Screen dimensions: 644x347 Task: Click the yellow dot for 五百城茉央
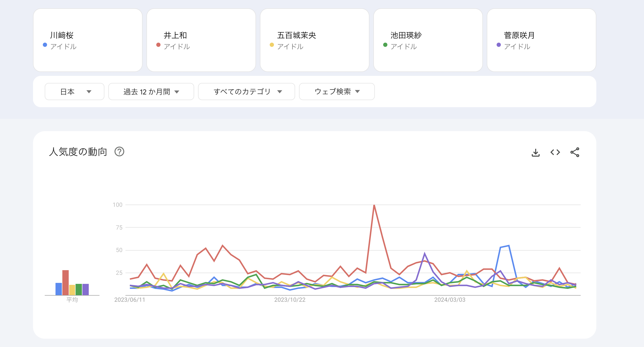pyautogui.click(x=272, y=45)
